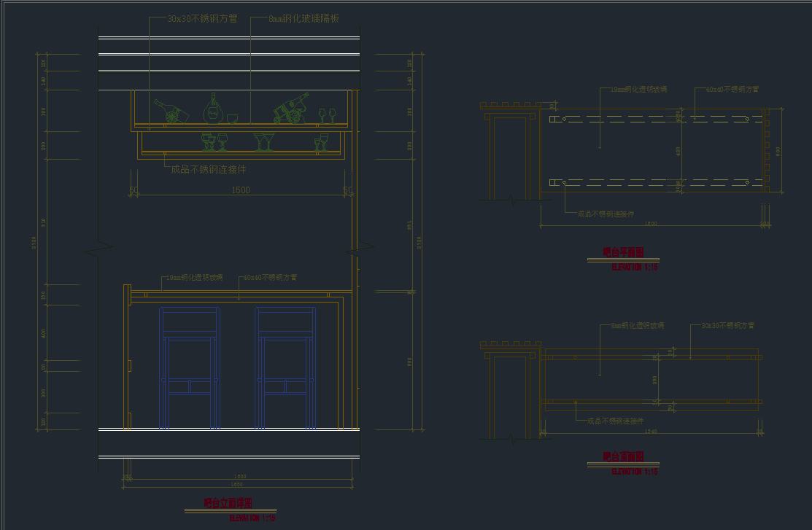Select the right blue bar stool
The height and width of the screenshot is (530, 812).
[x=285, y=368]
